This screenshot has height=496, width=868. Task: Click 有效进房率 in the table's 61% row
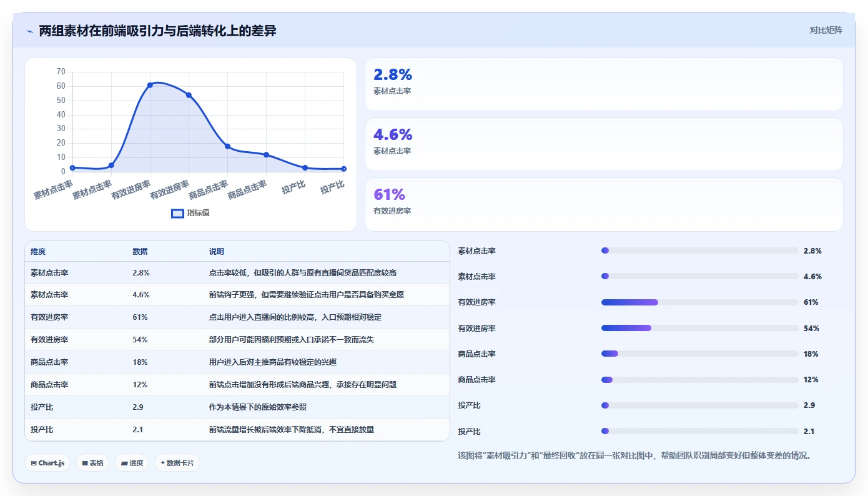point(49,317)
